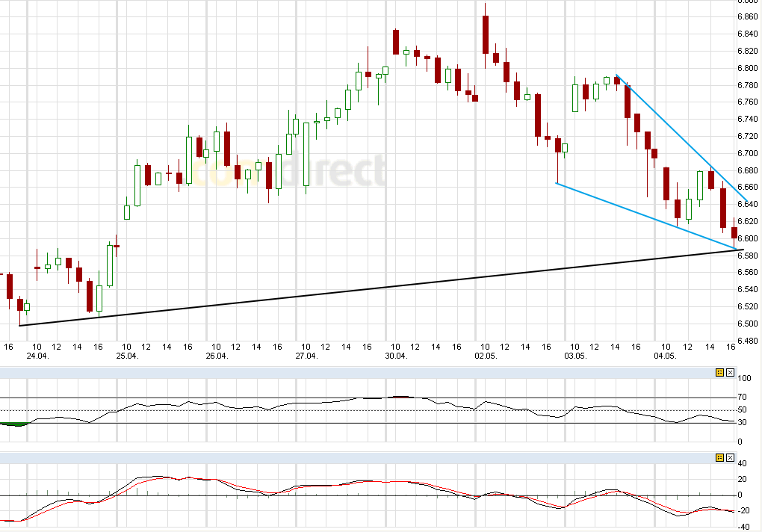Select the 6.860 price axis value
762x532 pixels.
pyautogui.click(x=747, y=16)
